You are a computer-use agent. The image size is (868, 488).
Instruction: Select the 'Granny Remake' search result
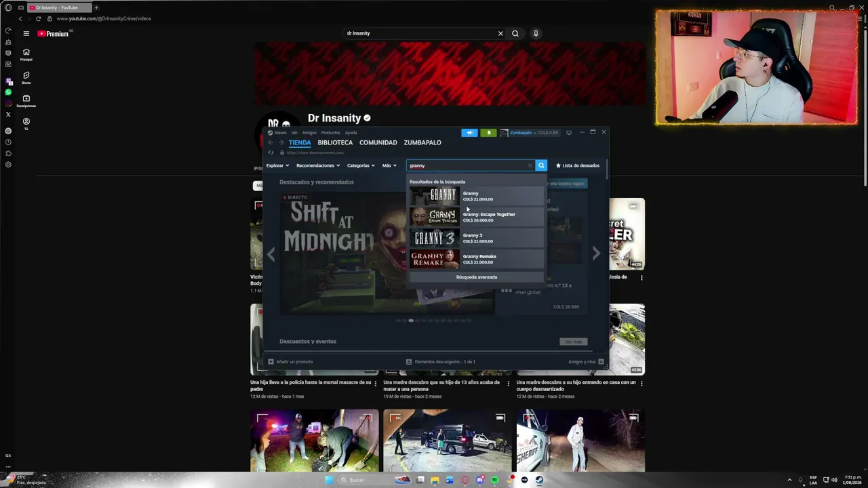[476, 259]
